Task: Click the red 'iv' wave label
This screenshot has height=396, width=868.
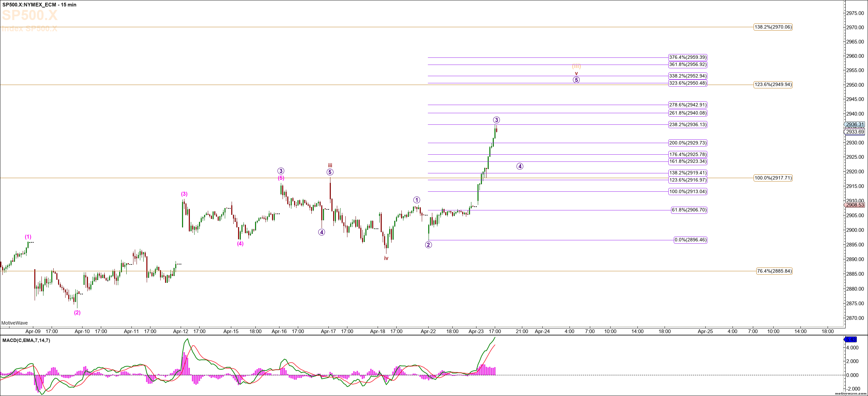Action: (386, 258)
